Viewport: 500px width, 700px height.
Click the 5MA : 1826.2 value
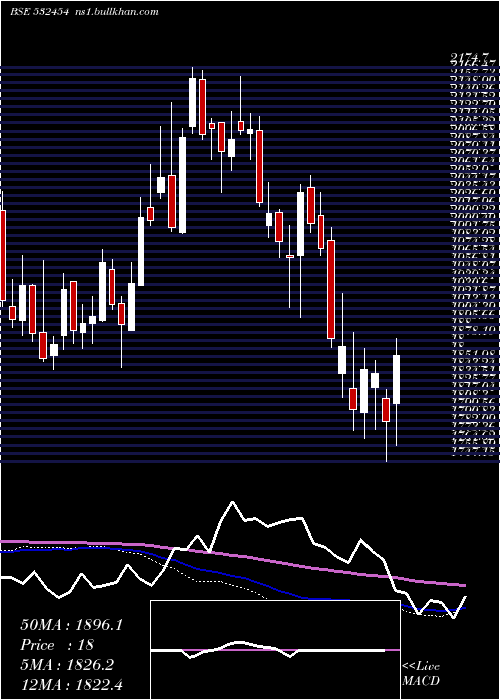(67, 665)
